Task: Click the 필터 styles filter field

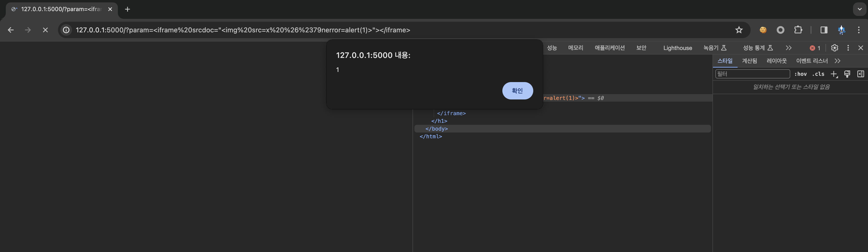Action: pyautogui.click(x=752, y=74)
